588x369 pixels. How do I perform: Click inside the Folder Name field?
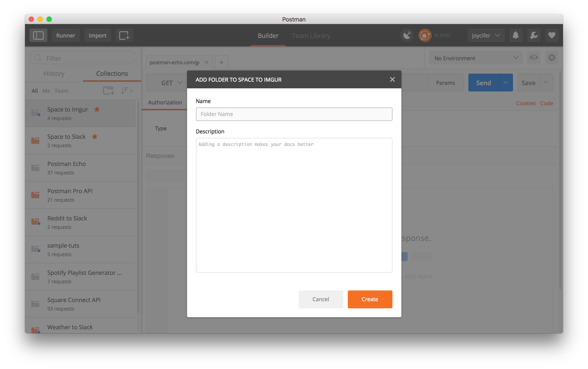[x=294, y=114]
